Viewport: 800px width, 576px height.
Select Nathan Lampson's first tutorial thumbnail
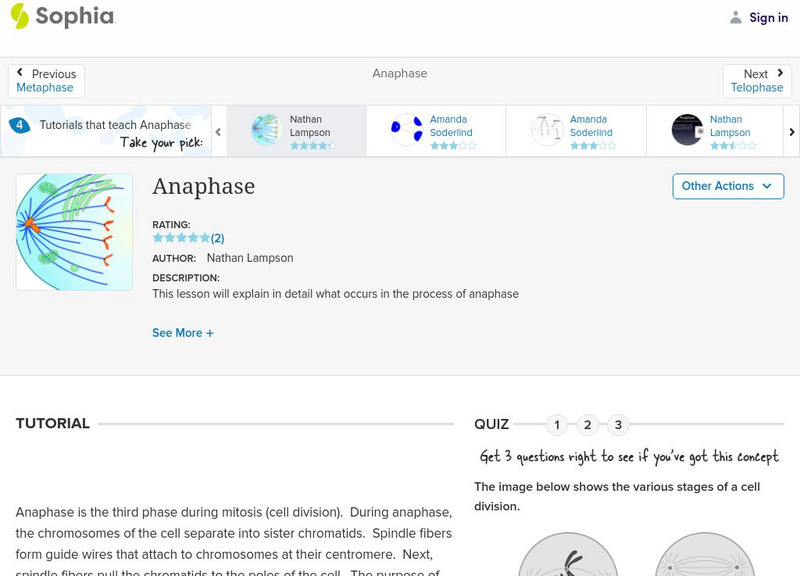[266, 130]
